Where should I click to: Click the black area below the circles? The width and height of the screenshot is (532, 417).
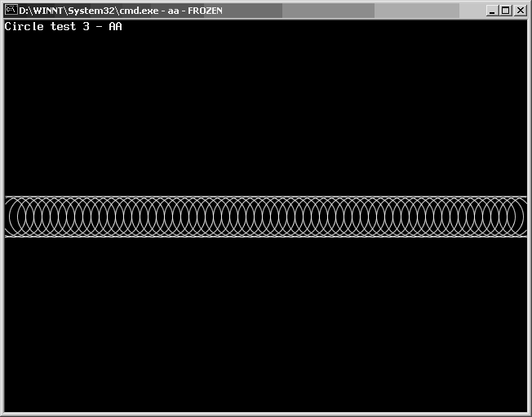point(266,326)
